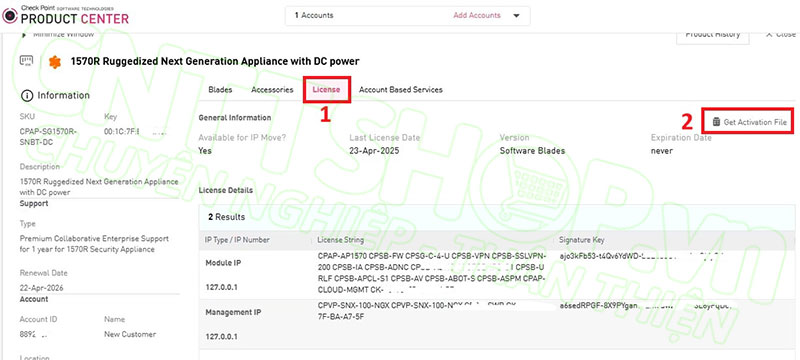The height and width of the screenshot is (360, 800).
Task: Click the Expiration Date value never
Action: (662, 151)
